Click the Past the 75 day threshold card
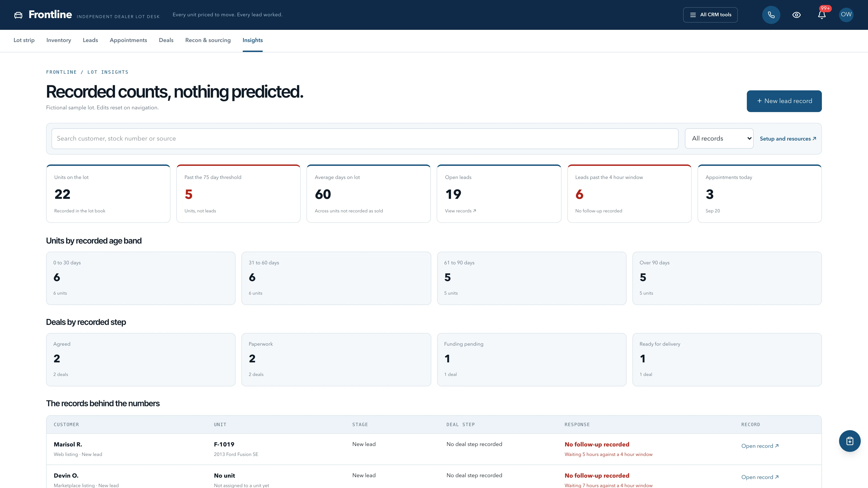The image size is (868, 488). (238, 194)
